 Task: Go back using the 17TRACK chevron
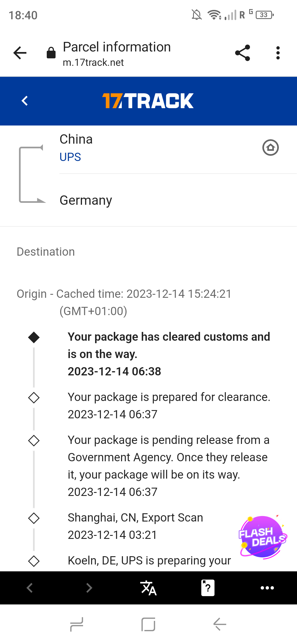[25, 101]
